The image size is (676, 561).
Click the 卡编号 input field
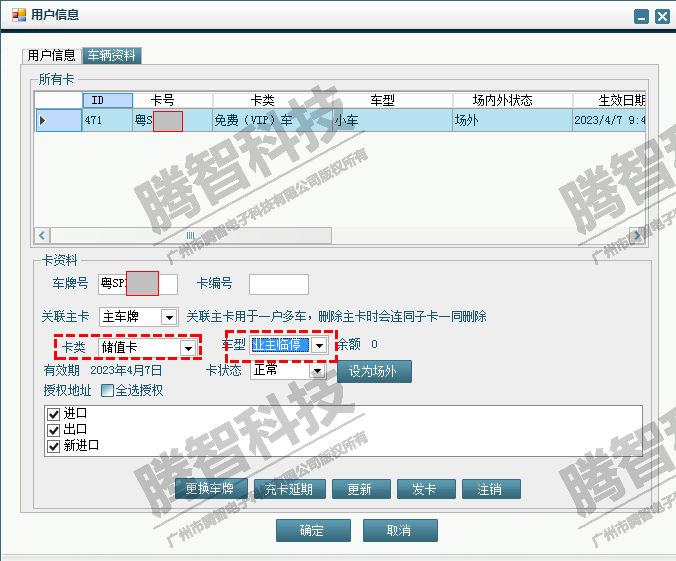coord(278,284)
